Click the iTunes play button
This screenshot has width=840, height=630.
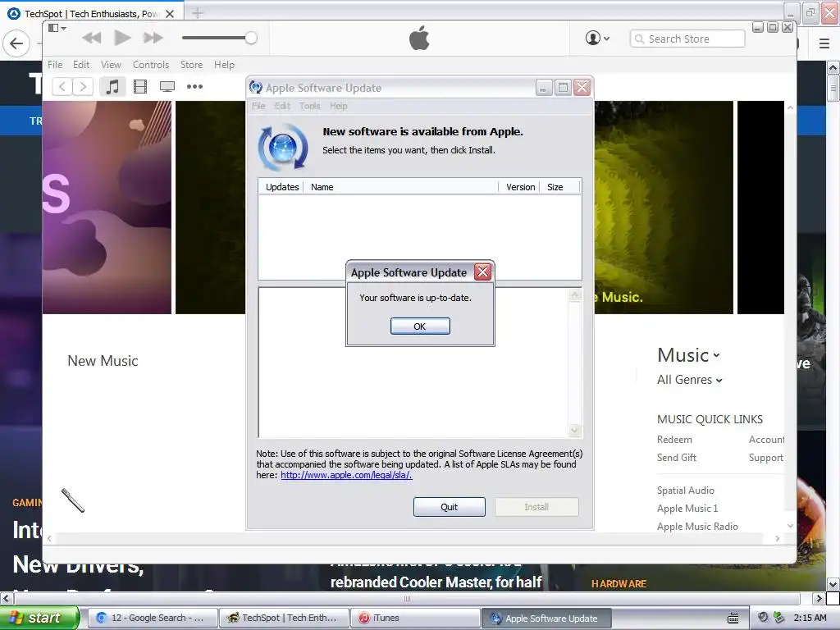123,38
